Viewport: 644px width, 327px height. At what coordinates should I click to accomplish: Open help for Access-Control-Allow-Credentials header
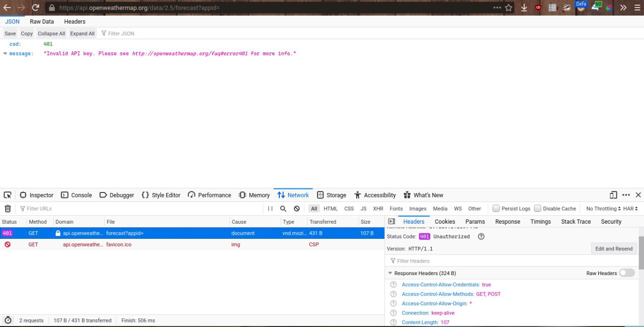click(393, 285)
